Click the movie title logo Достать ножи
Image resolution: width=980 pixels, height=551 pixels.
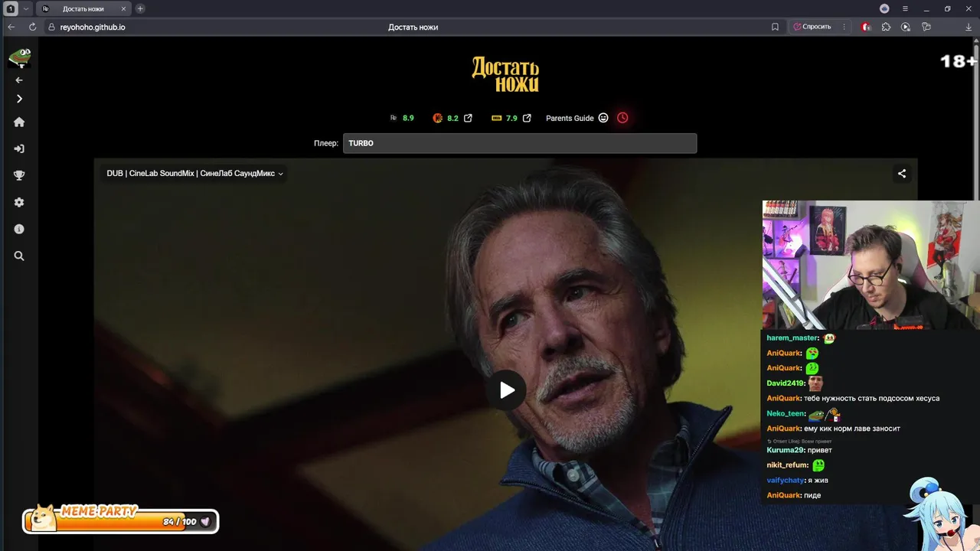coord(505,74)
